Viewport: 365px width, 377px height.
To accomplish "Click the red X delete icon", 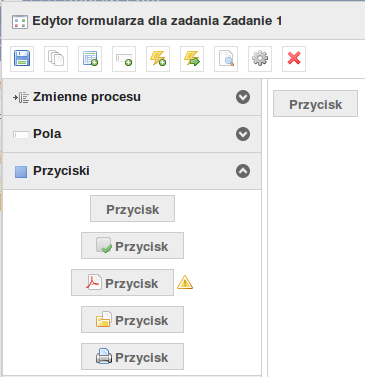I will 294,59.
